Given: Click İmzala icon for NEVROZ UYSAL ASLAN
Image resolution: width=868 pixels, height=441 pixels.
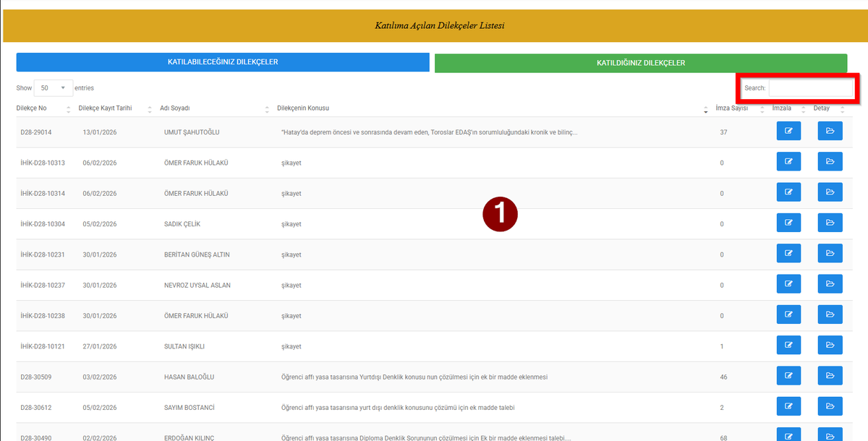Looking at the screenshot, I should pyautogui.click(x=788, y=284).
